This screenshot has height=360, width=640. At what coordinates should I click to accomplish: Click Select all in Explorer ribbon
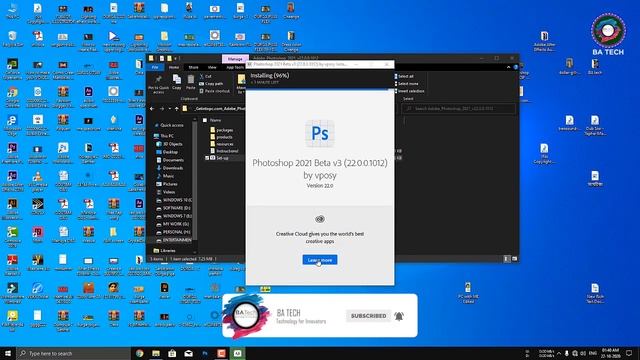404,76
